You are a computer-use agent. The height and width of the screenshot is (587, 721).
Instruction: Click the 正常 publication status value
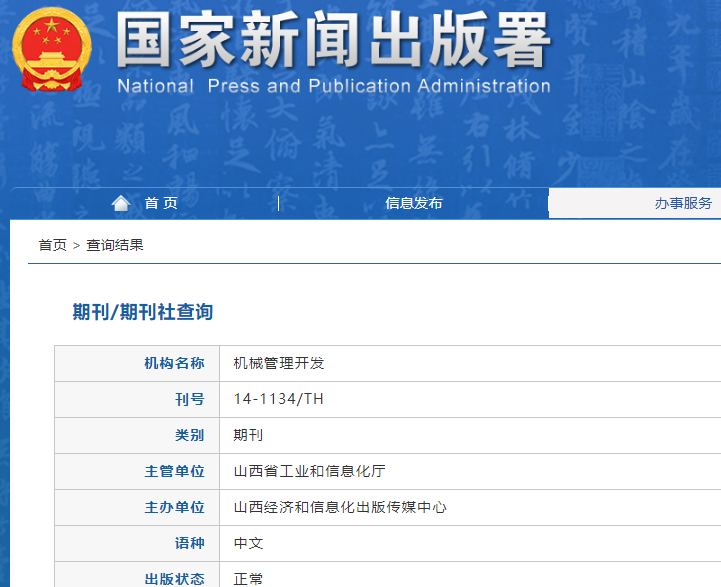coord(248,578)
